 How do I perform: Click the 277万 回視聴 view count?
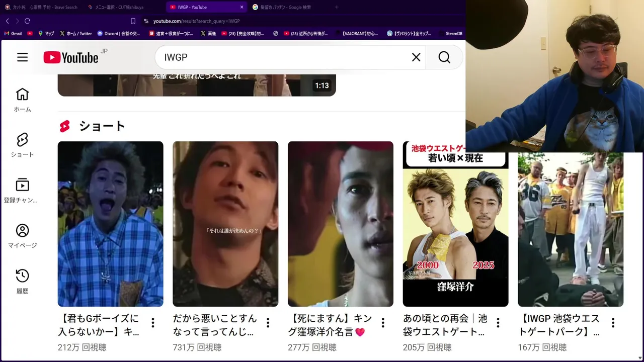312,347
